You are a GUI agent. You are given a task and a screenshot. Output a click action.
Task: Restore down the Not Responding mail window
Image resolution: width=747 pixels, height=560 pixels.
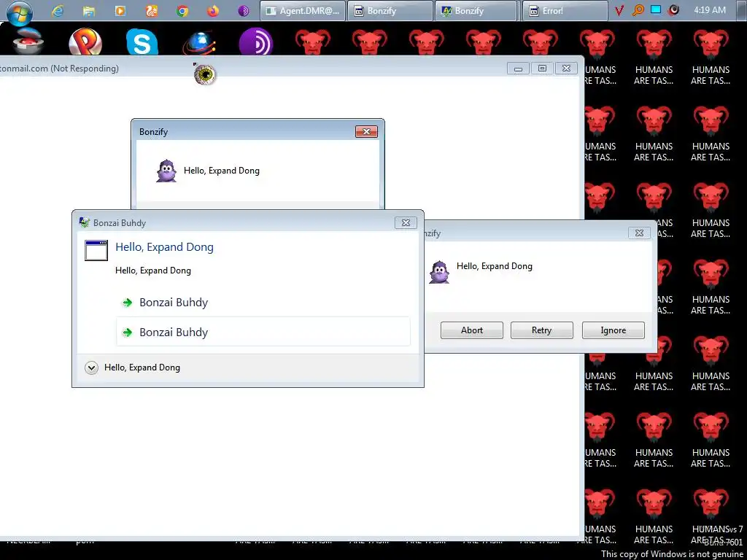tap(542, 69)
